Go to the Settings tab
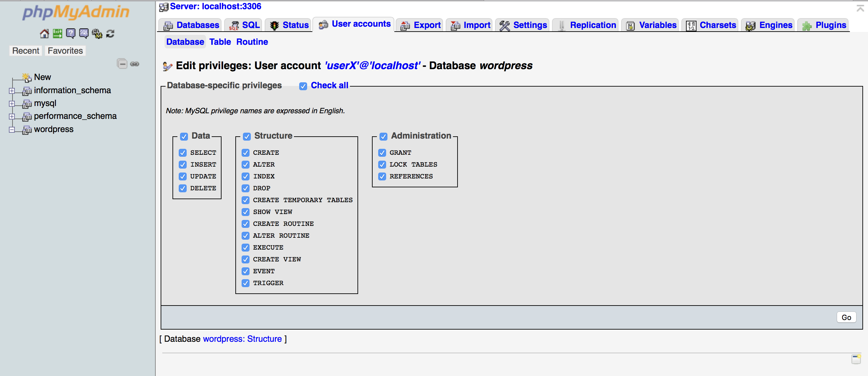 (x=523, y=25)
